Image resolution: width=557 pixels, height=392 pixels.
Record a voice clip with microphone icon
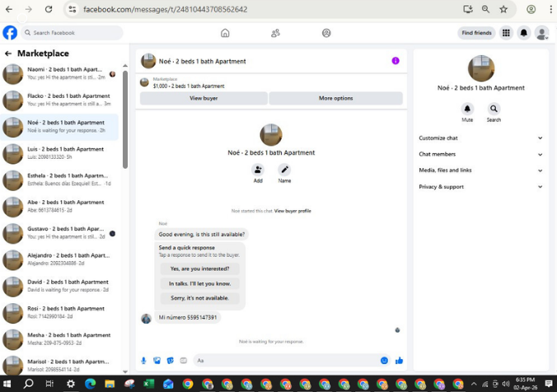click(x=143, y=361)
